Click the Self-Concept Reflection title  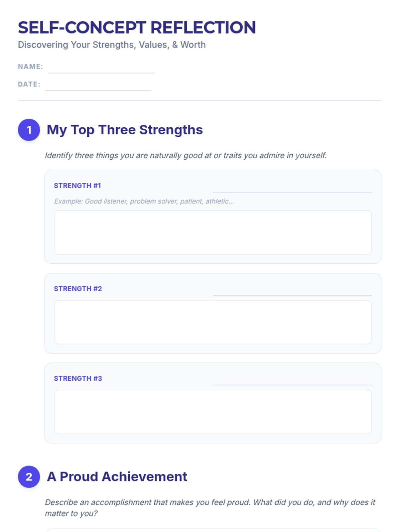(137, 28)
